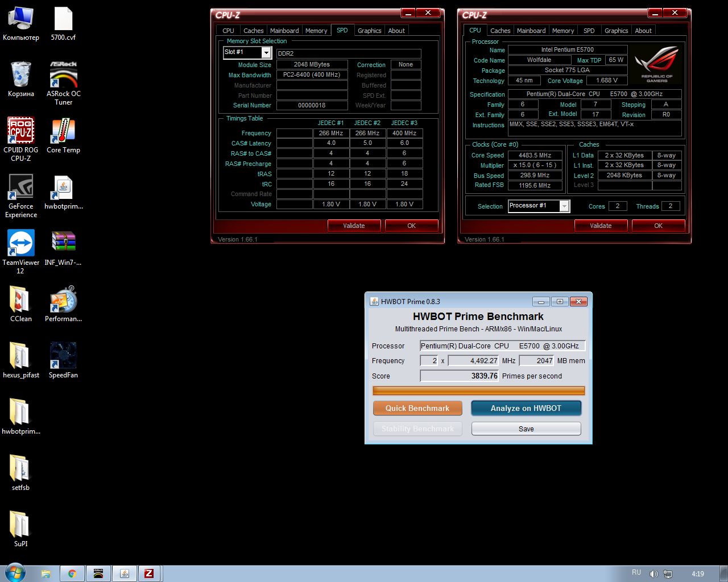Open hwbotprime folder icon
The image size is (728, 582).
21,417
